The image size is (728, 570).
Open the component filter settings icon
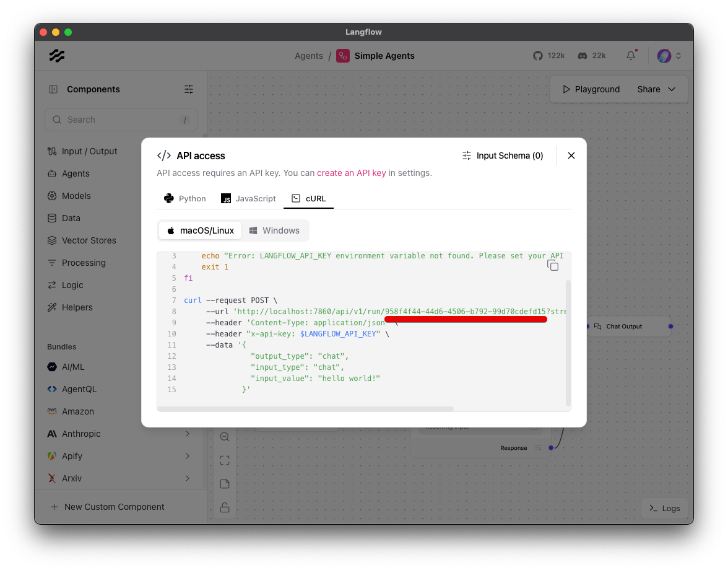click(189, 89)
